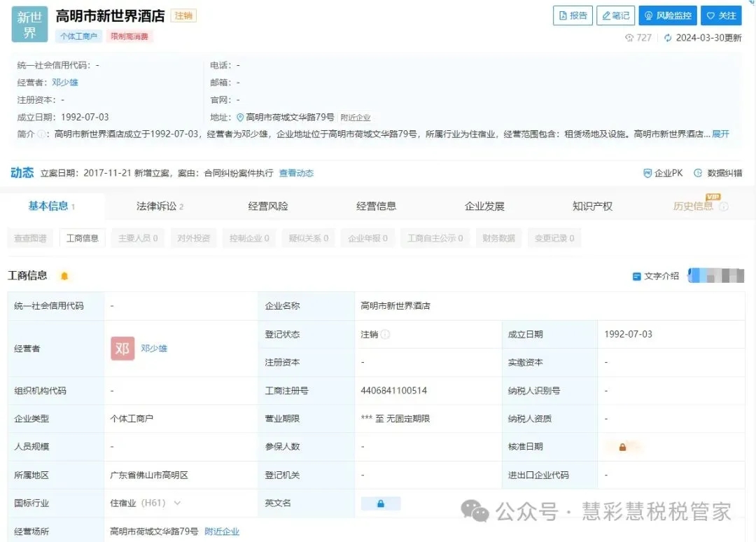Image resolution: width=756 pixels, height=542 pixels.
Task: Click the lock icon in 核准日期 field
Action: click(x=622, y=447)
